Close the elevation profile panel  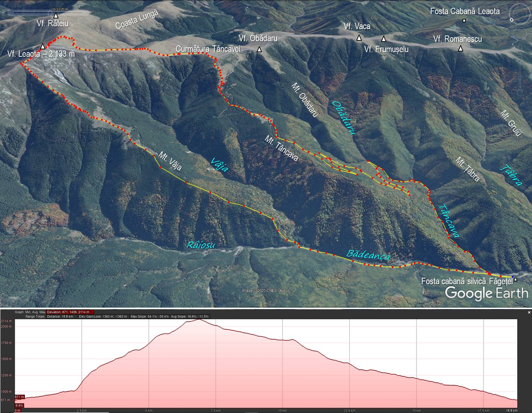[x=529, y=313]
